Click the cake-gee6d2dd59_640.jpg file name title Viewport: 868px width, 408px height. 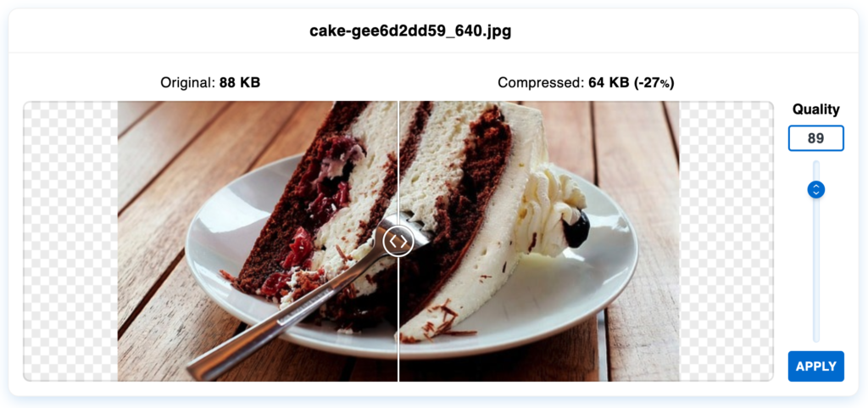[x=410, y=31]
